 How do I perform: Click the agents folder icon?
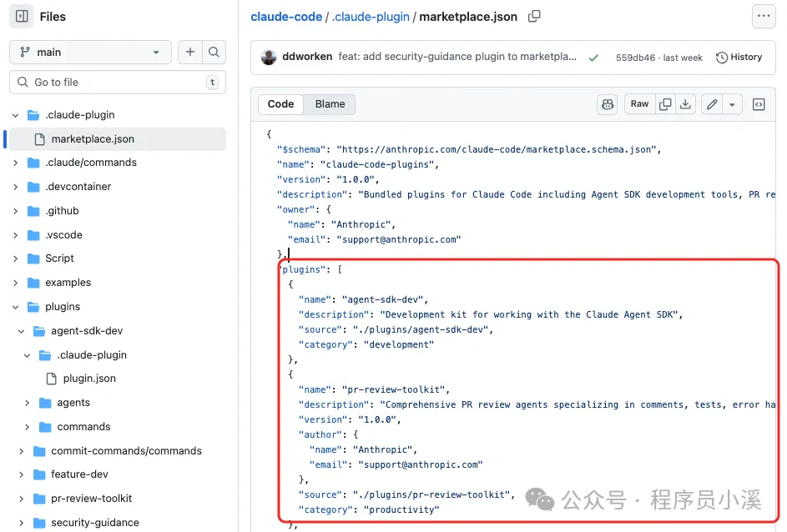tap(45, 403)
